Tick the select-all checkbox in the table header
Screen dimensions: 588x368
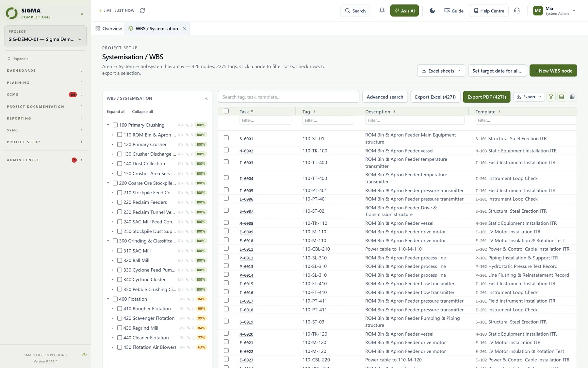pos(226,111)
